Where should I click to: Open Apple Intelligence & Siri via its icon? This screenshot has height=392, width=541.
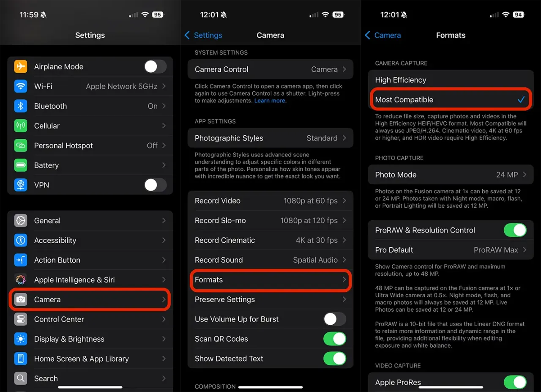[x=20, y=280]
